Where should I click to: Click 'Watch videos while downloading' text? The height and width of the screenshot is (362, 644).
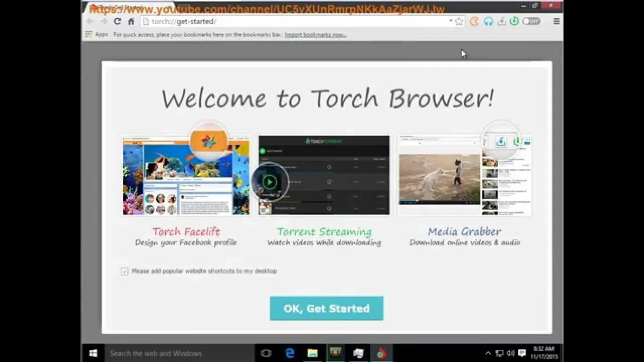[x=324, y=243]
